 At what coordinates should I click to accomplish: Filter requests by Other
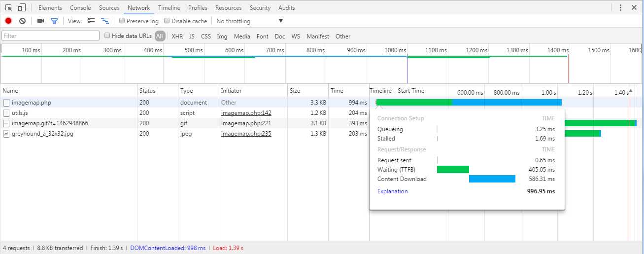coord(343,36)
